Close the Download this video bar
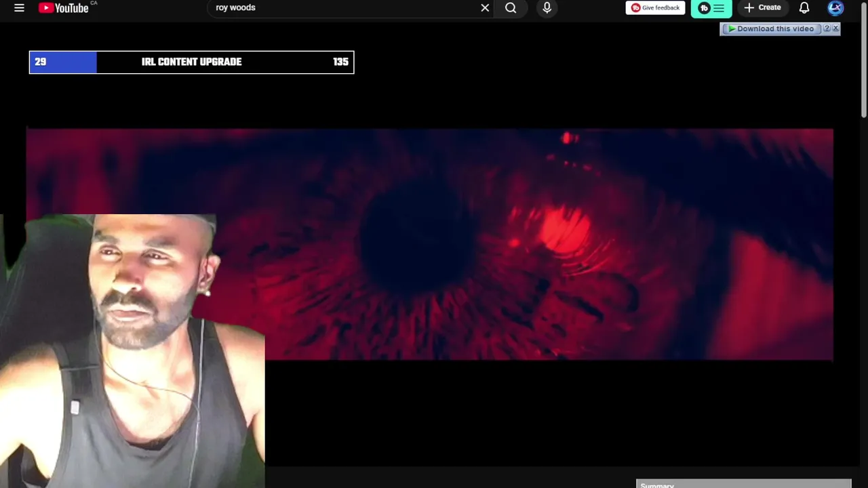This screenshot has width=868, height=488. click(835, 28)
